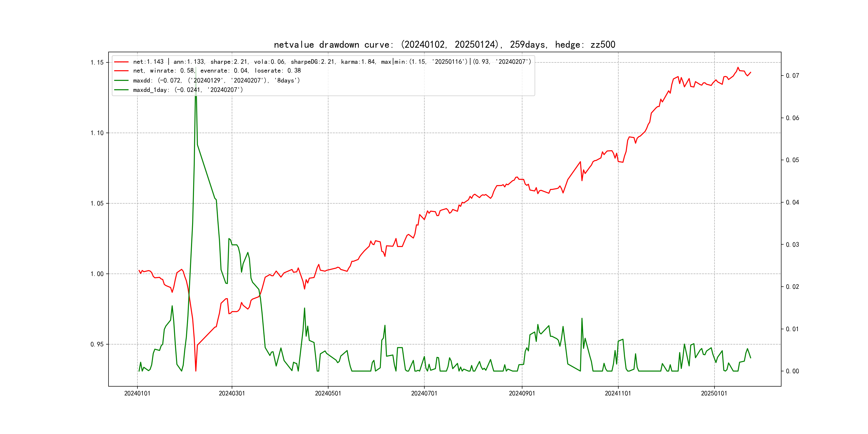The height and width of the screenshot is (434, 868).
Task: Click the winrate 0.58 legend text
Action: (x=217, y=71)
